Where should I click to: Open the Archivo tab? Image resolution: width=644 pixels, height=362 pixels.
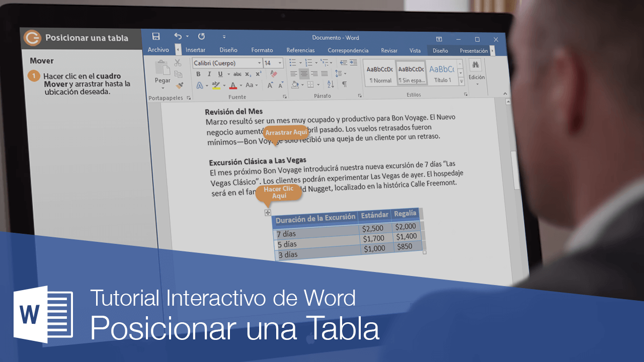click(x=158, y=50)
